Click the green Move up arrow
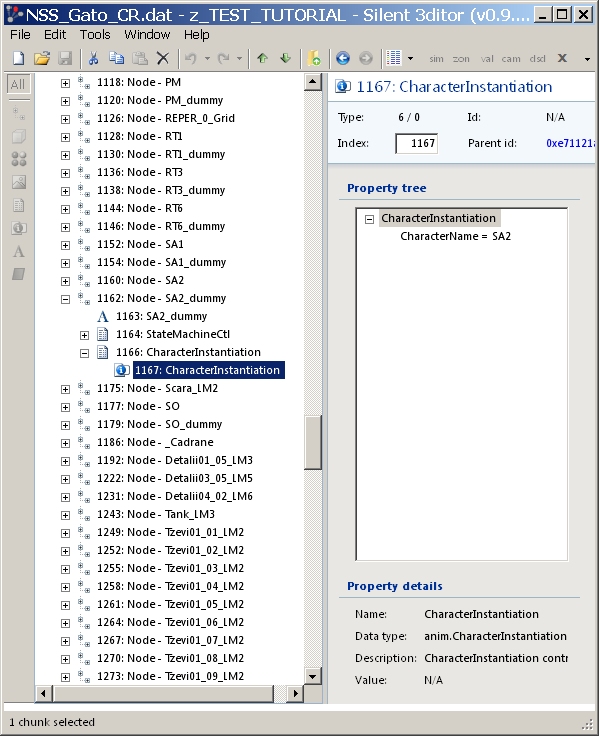This screenshot has height=736, width=599. 262,58
